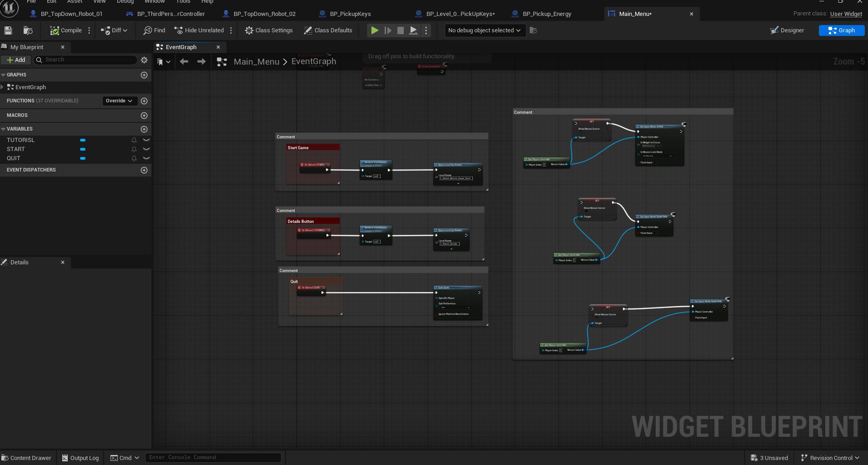
Task: Click the Frame Skip playback button
Action: click(x=388, y=30)
